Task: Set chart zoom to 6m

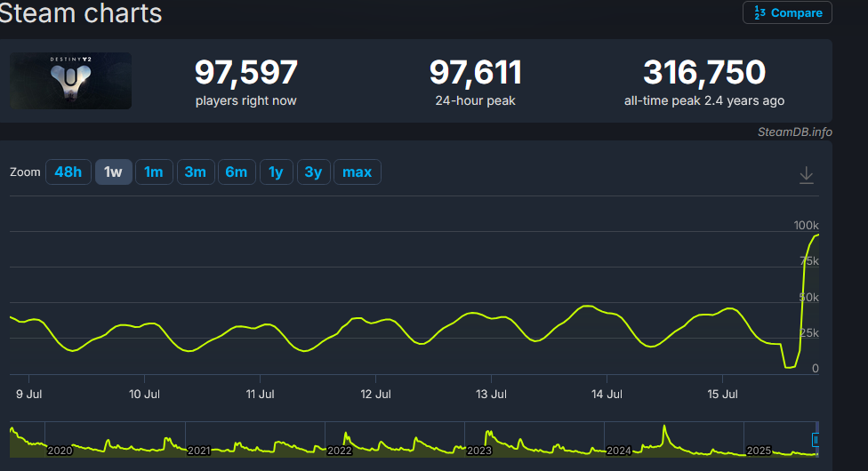Action: (237, 172)
